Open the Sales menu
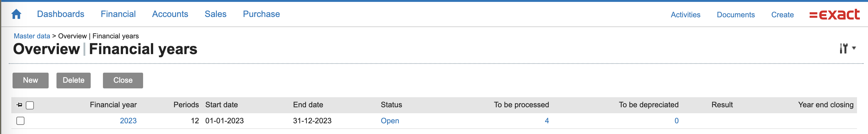Screen dimensions: 868x134 (215, 14)
